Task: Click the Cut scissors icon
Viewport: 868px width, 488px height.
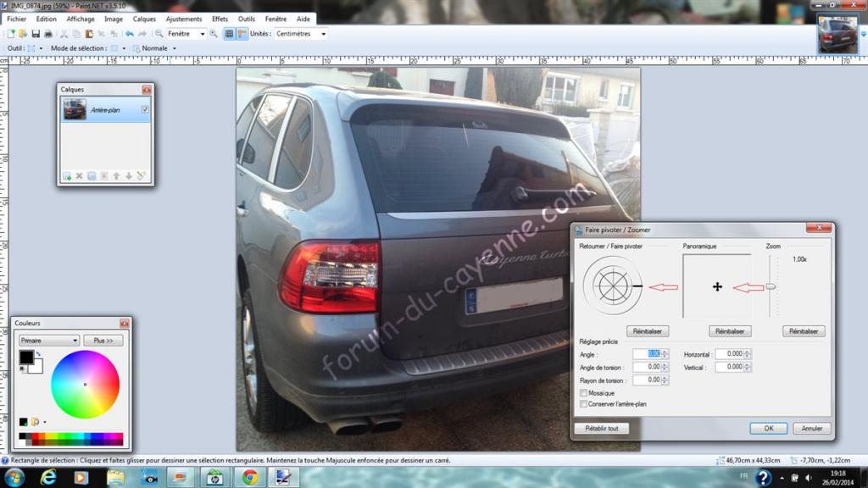Action: pyautogui.click(x=64, y=34)
